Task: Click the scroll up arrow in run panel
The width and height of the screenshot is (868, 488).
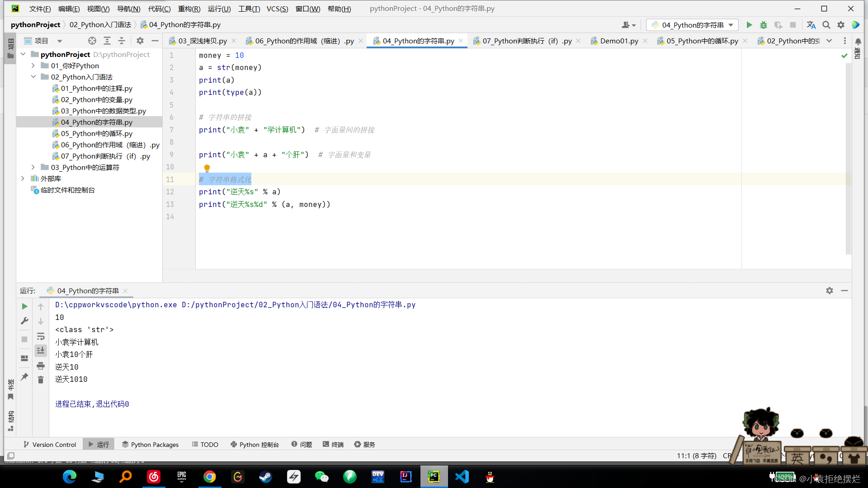Action: pos(41,305)
